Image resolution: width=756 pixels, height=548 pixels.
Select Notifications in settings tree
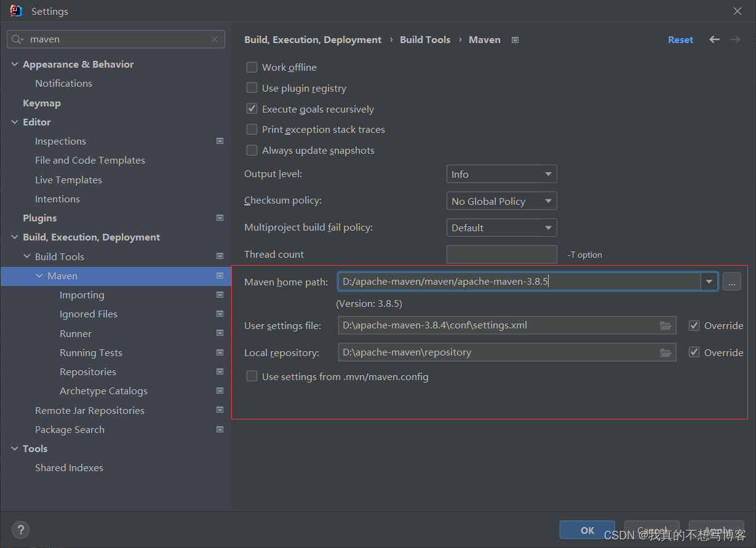(63, 83)
